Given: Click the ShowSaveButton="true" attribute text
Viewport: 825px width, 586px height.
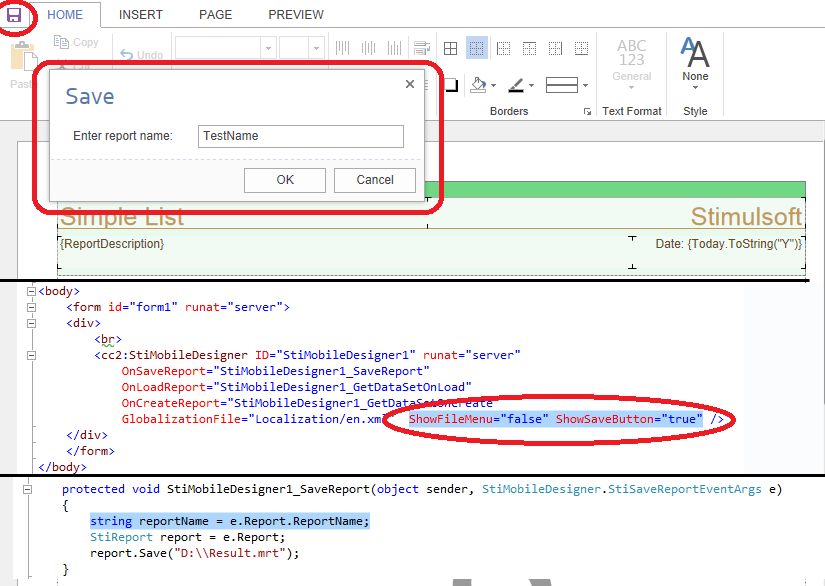Looking at the screenshot, I should (629, 419).
